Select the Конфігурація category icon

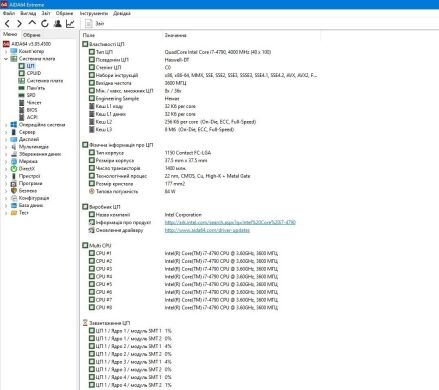[x=14, y=198]
